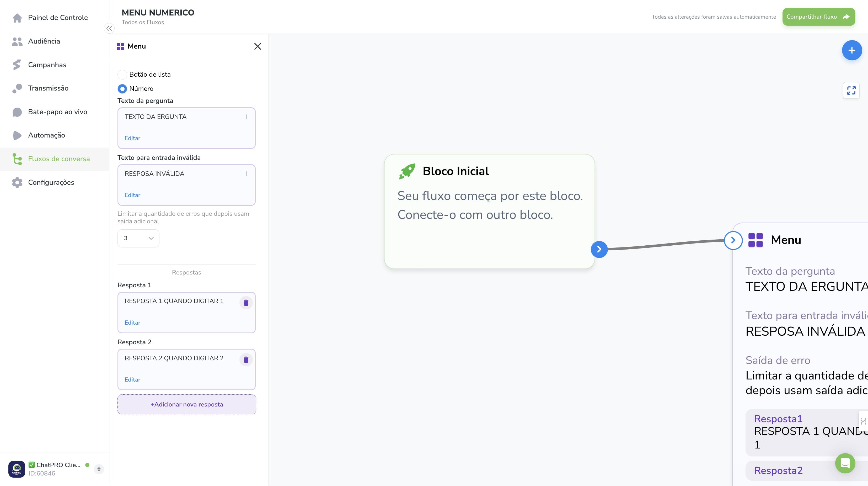Click the Automação play icon

coord(17,135)
